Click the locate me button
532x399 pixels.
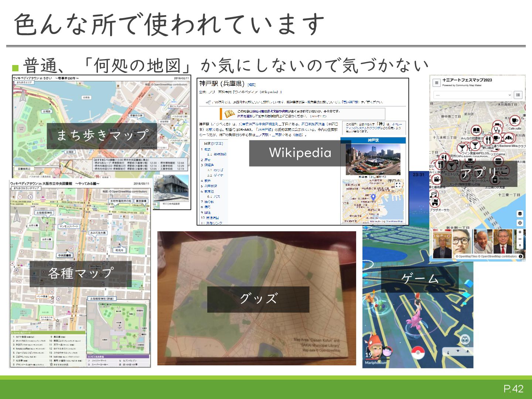520,223
